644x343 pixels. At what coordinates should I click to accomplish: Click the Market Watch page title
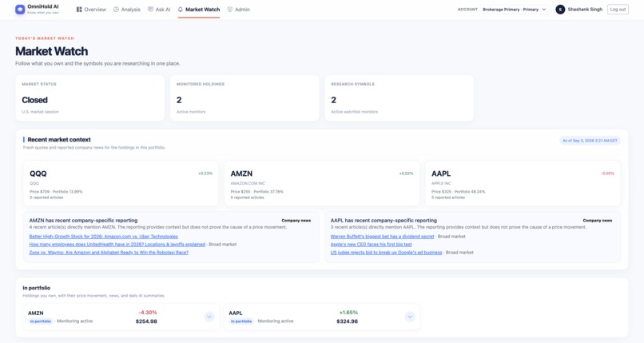pos(52,51)
